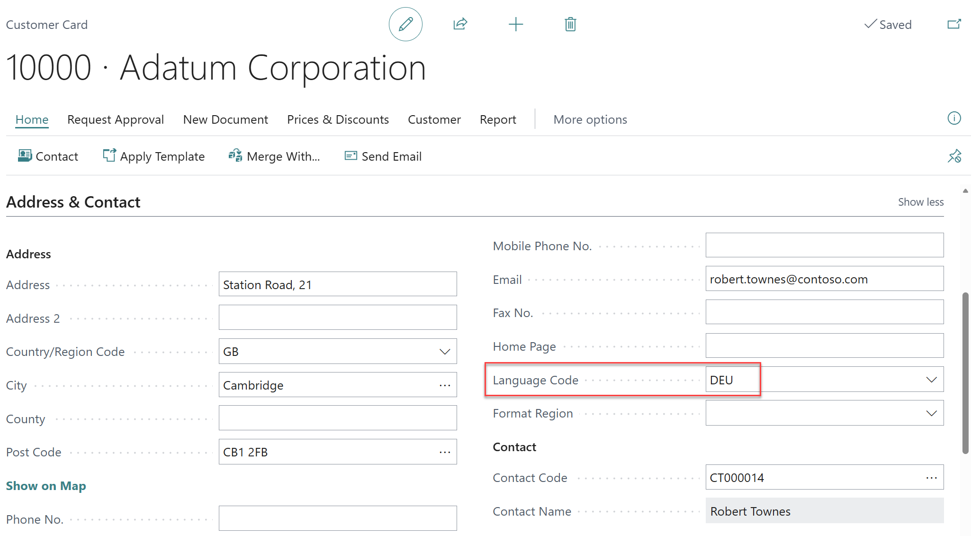The height and width of the screenshot is (536, 980).
Task: Click the Show on Map link
Action: (x=46, y=486)
